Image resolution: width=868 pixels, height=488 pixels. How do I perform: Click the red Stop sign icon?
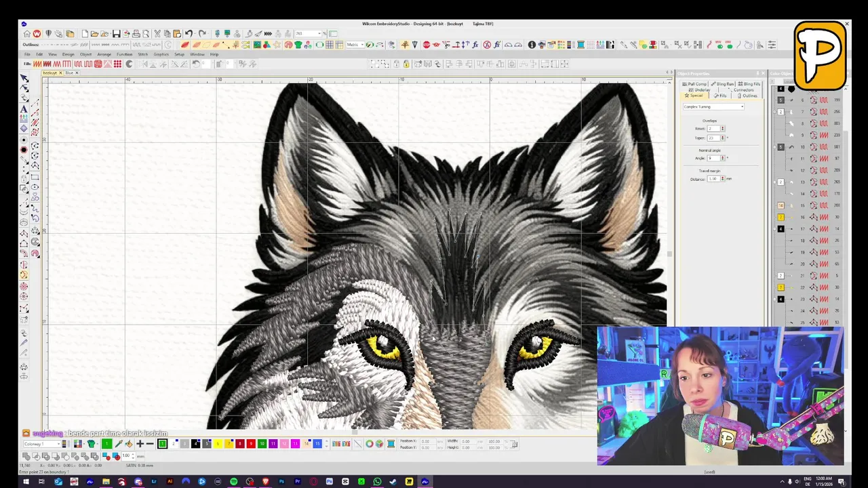point(427,45)
